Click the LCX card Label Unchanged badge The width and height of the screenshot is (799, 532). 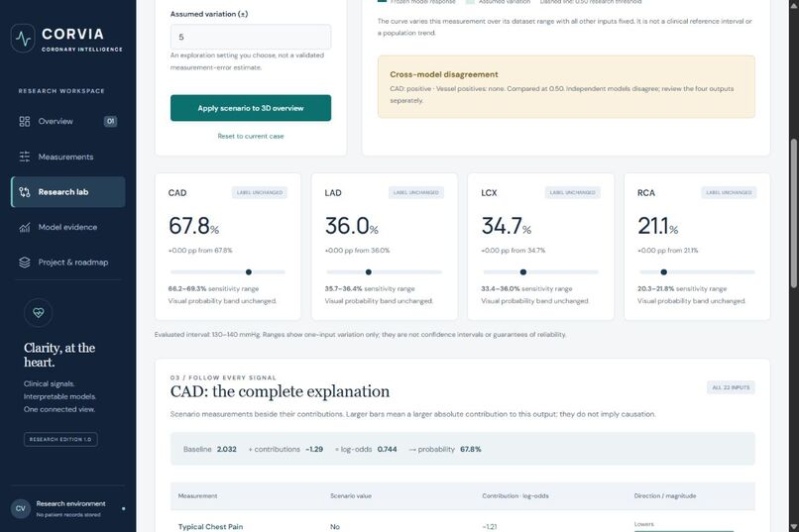(572, 192)
